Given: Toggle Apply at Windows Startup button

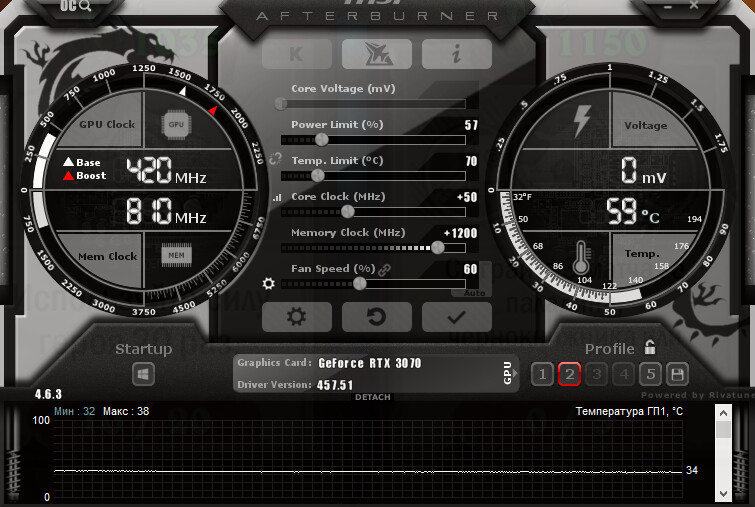Looking at the screenshot, I should (143, 374).
